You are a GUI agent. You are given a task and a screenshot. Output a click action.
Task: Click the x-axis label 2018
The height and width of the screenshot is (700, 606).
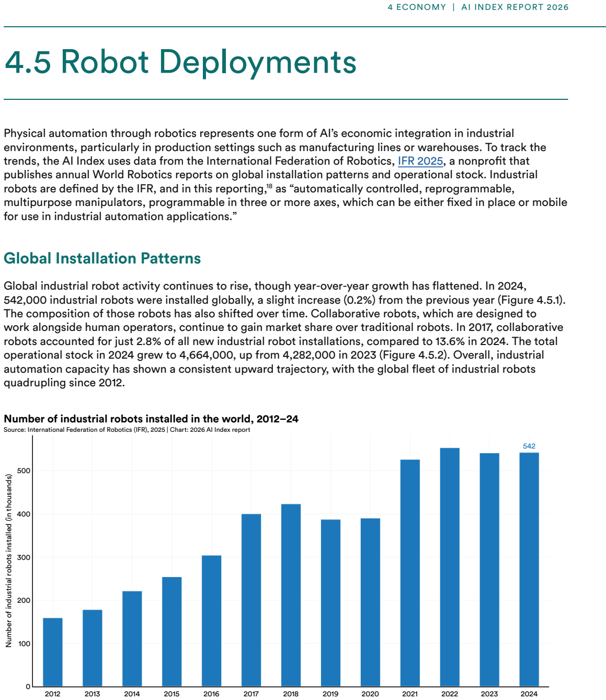[291, 694]
